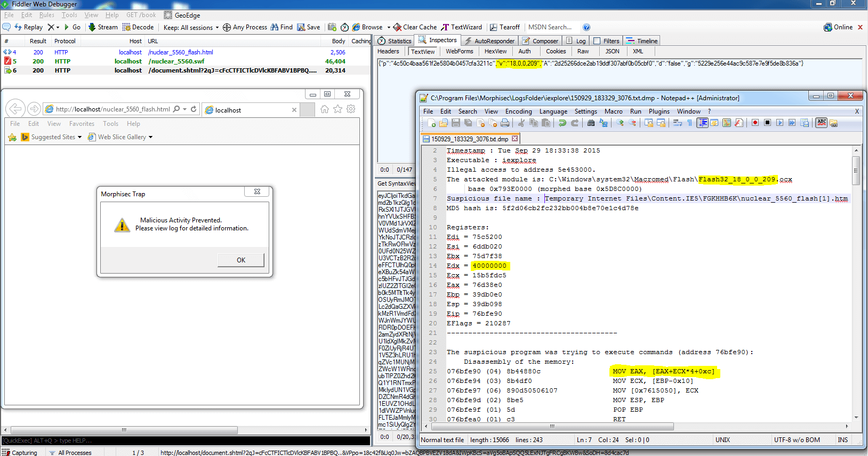Image resolution: width=868 pixels, height=456 pixels.
Task: Click IE back navigation button
Action: [x=15, y=109]
